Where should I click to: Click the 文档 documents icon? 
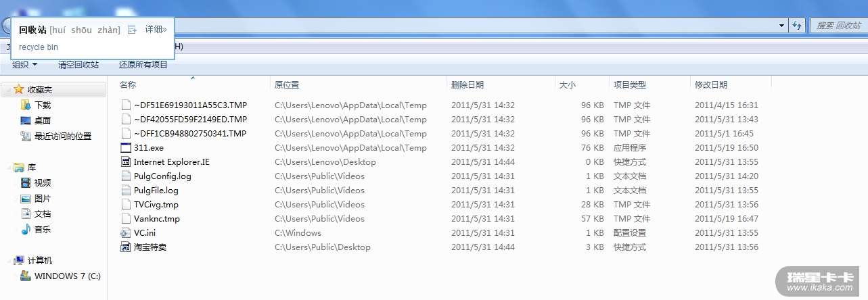[x=26, y=214]
